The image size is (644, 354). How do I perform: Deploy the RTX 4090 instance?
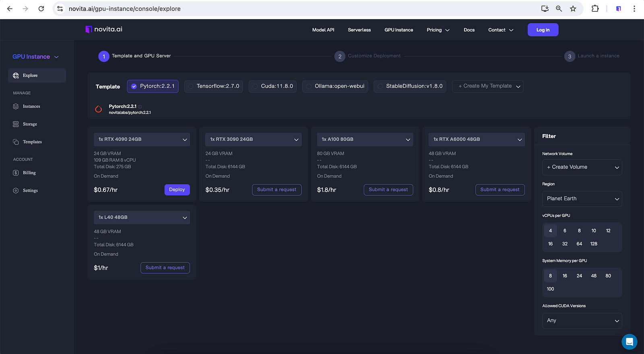tap(177, 190)
